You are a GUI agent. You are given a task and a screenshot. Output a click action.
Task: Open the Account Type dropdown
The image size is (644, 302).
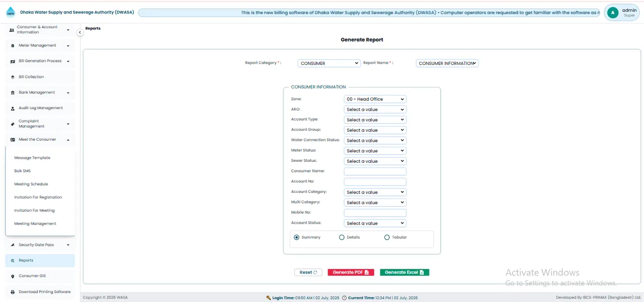375,120
